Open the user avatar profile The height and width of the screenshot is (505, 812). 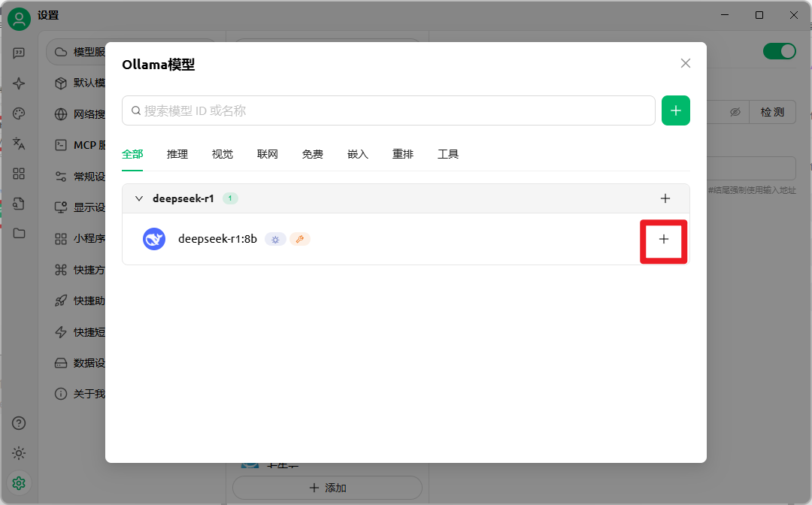(x=19, y=19)
